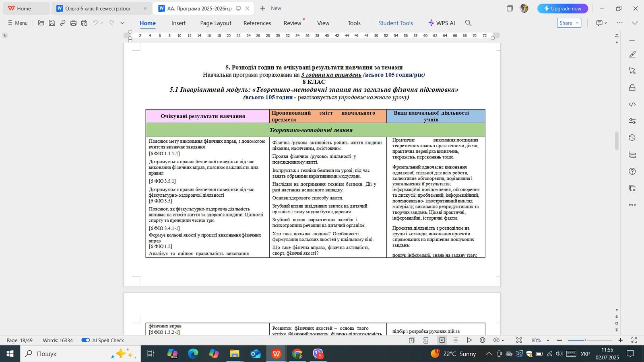Click the mobile layout icon in status bar
The width and height of the screenshot is (644, 362).
point(425,340)
